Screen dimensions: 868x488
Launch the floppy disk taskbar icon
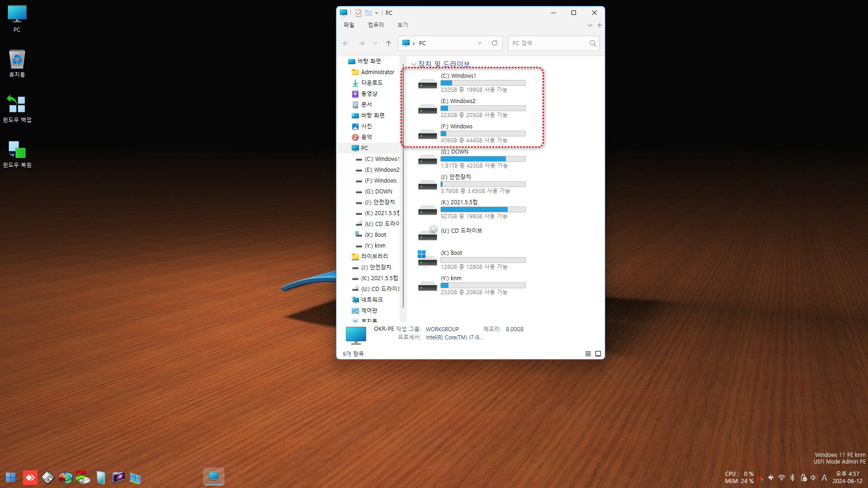pyautogui.click(x=47, y=478)
